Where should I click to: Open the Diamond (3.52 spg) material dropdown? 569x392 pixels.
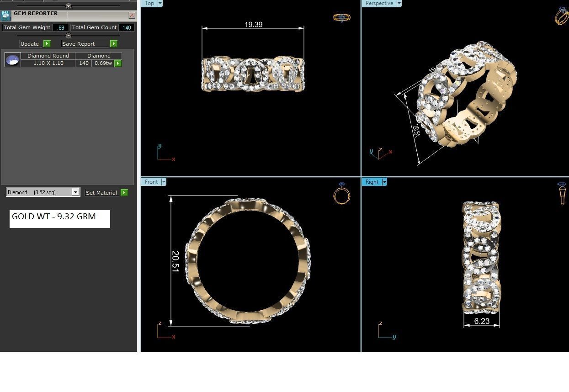click(75, 192)
